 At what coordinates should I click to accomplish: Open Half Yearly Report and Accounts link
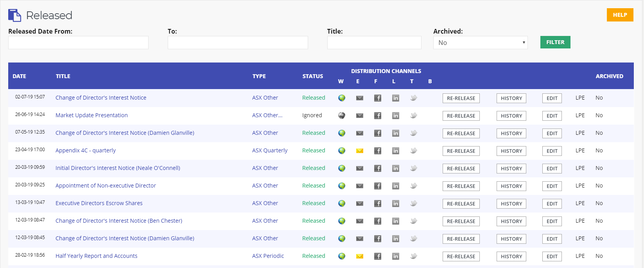tap(96, 256)
